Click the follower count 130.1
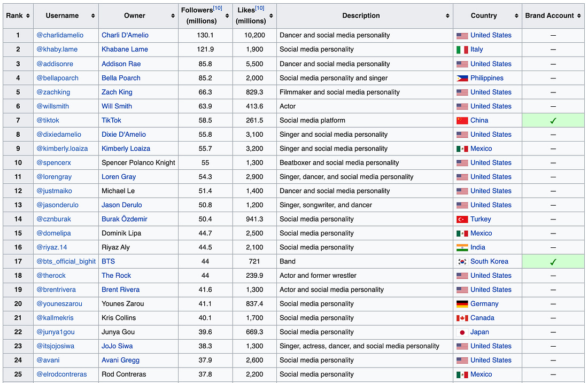Screen dimensions: 588x383 click(x=205, y=35)
